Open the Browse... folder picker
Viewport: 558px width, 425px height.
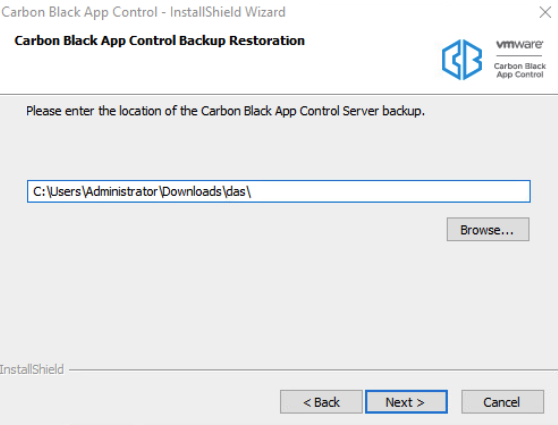(488, 230)
